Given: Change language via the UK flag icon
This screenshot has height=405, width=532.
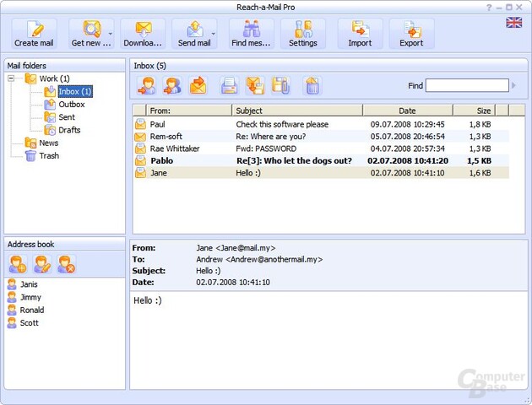Looking at the screenshot, I should coord(513,23).
